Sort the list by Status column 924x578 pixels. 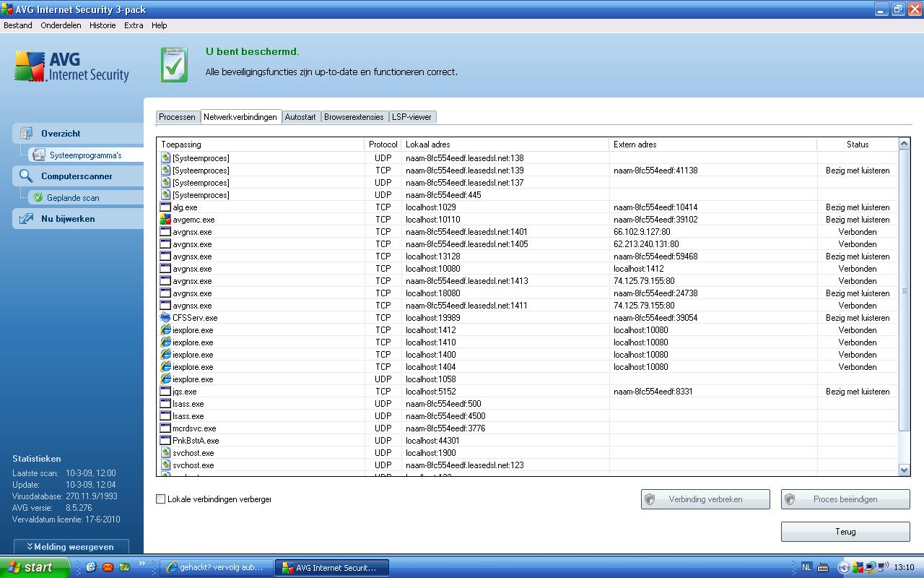858,144
